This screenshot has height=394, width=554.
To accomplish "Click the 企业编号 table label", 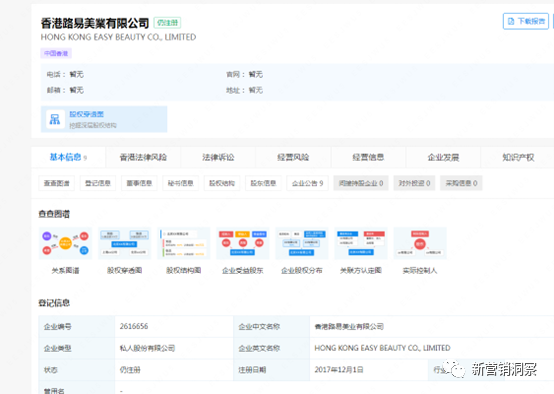I will [x=58, y=327].
